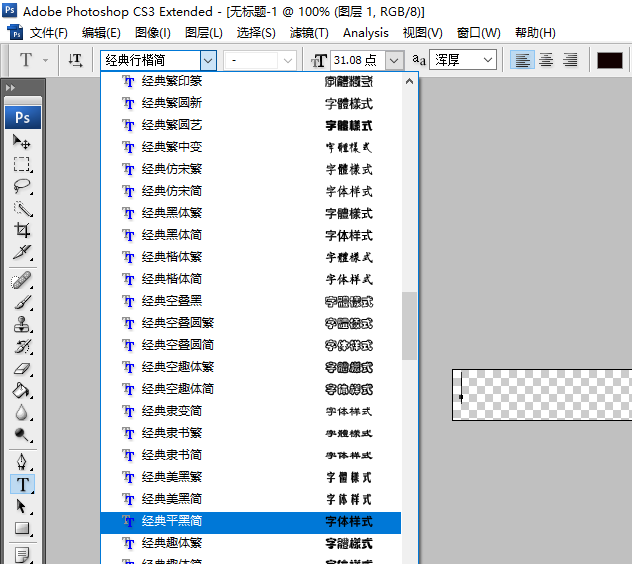Left align text
Viewport: 632px width, 564px height.
522,60
